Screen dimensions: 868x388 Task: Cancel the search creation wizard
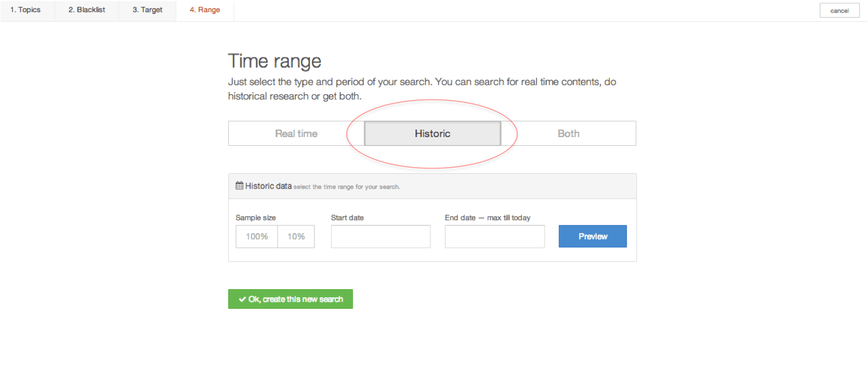point(839,10)
